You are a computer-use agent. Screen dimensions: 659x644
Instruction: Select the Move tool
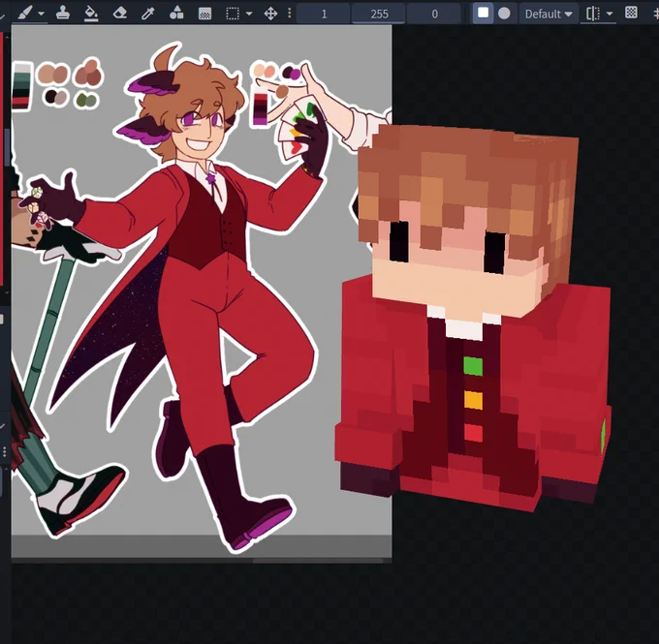(270, 14)
